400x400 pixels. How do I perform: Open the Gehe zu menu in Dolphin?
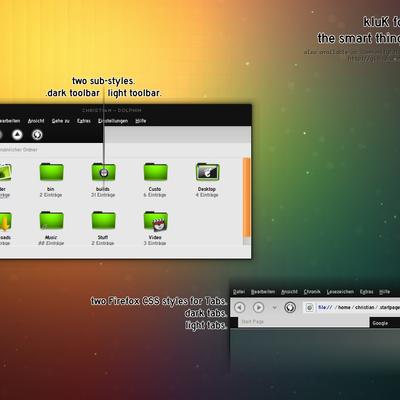tap(61, 121)
